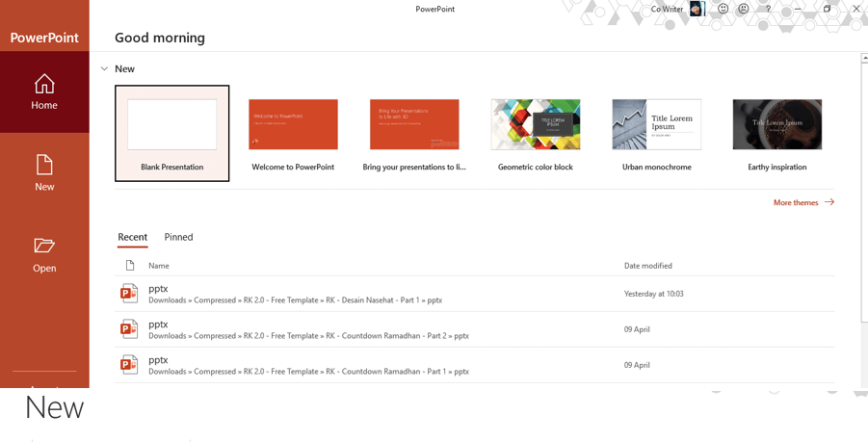
Task: Open the Home section in sidebar
Action: tap(44, 91)
